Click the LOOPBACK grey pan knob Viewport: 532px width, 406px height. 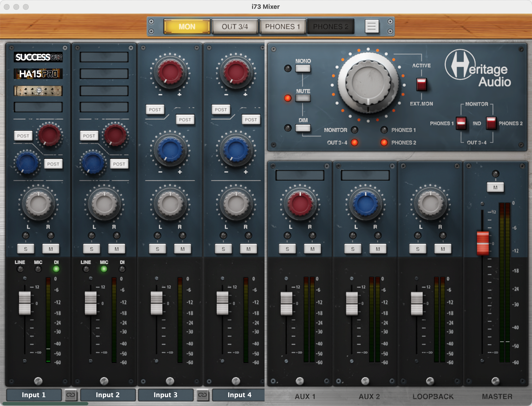click(x=430, y=204)
